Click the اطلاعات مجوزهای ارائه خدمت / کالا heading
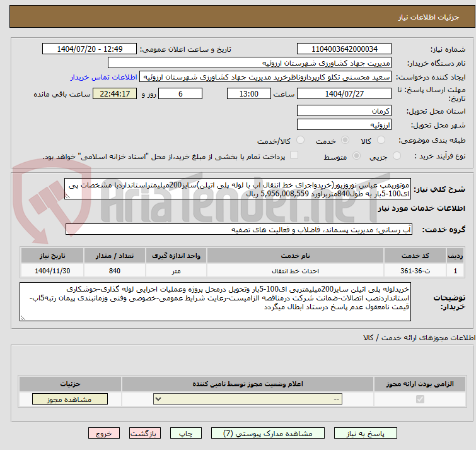This screenshot has height=450, width=476. pyautogui.click(x=419, y=338)
